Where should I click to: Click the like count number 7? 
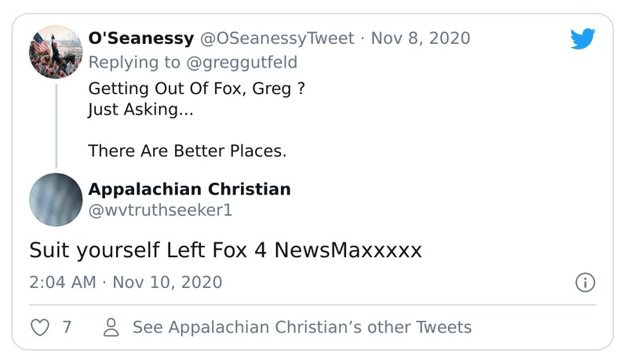67,327
